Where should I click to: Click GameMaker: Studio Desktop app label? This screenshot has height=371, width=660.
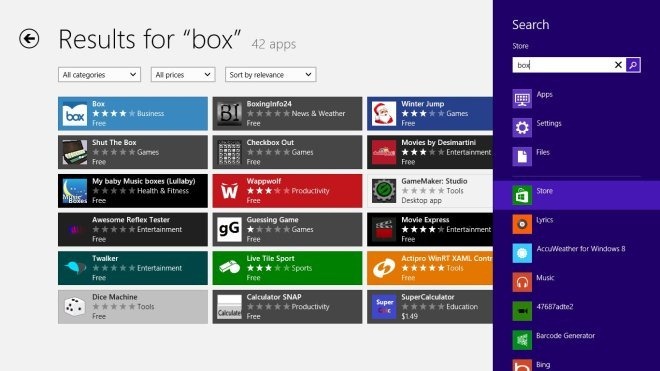click(421, 200)
